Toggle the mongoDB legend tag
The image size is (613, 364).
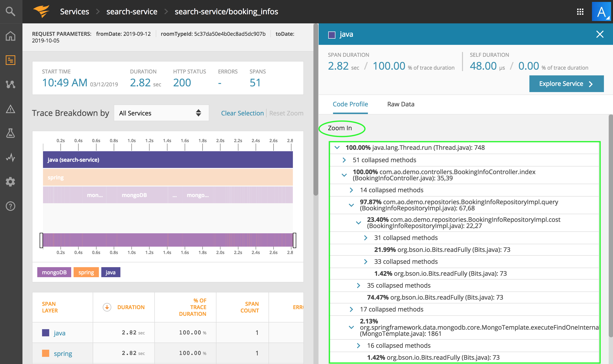click(x=54, y=272)
